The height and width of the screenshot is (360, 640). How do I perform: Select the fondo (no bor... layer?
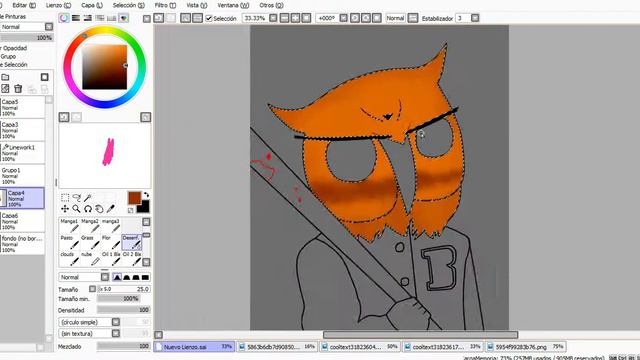22,244
